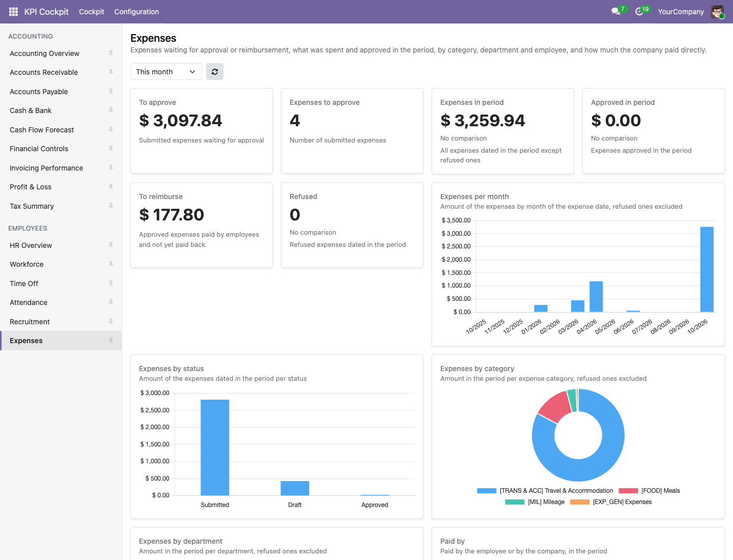Pin the Tax Summary dashboard
The height and width of the screenshot is (560, 733).
(x=110, y=206)
